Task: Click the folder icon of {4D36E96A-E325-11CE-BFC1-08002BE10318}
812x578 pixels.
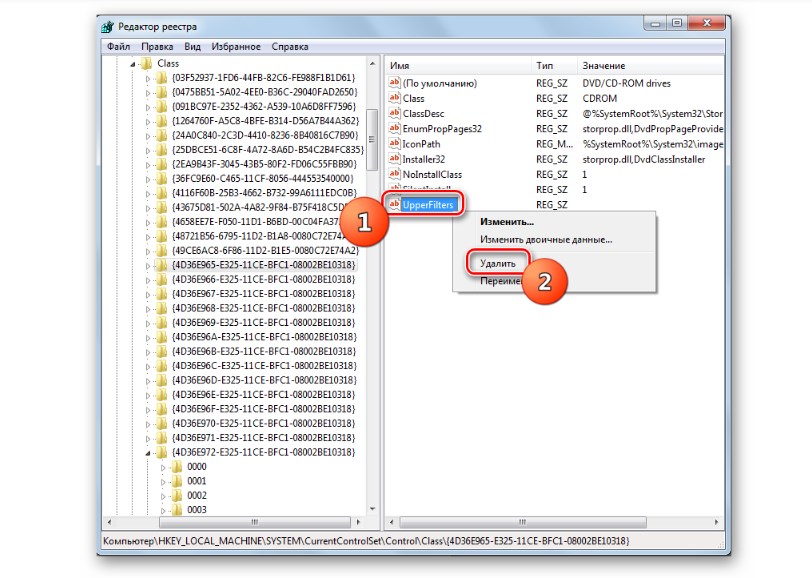Action: [x=162, y=337]
